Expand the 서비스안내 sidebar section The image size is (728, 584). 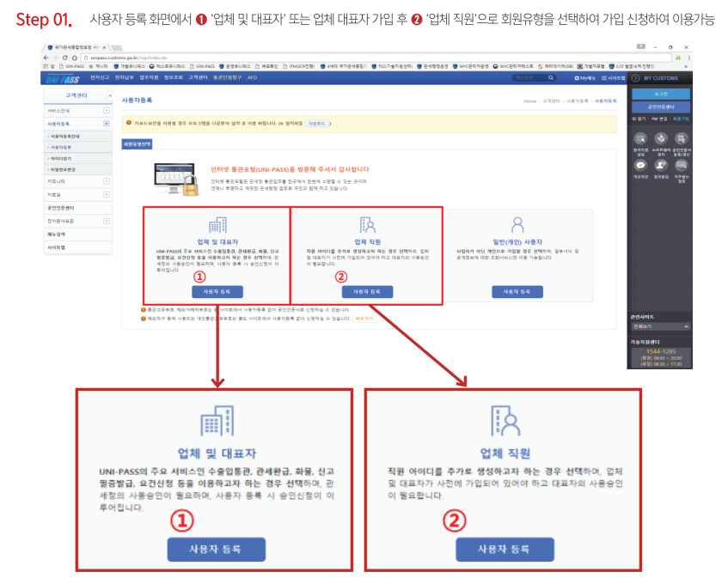pyautogui.click(x=107, y=111)
